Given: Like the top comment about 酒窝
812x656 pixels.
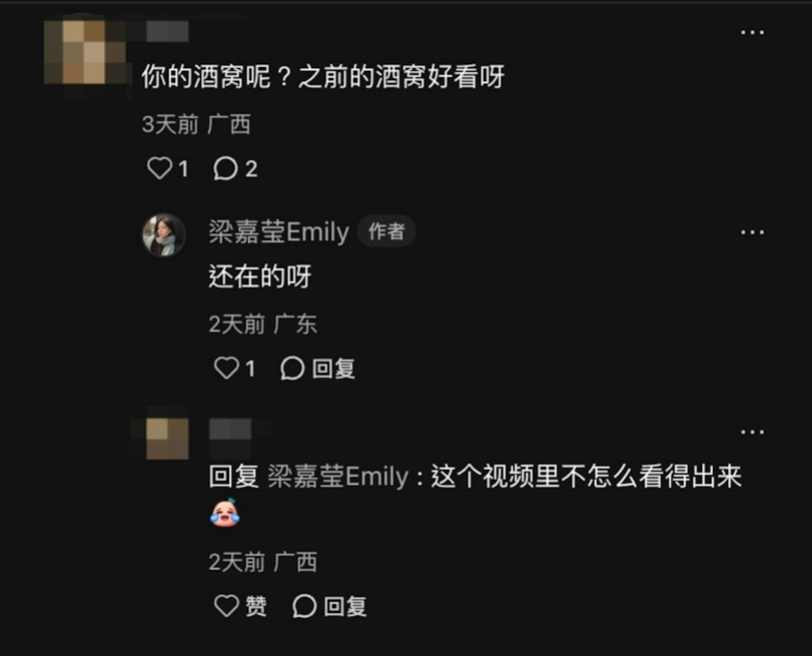Looking at the screenshot, I should [159, 168].
